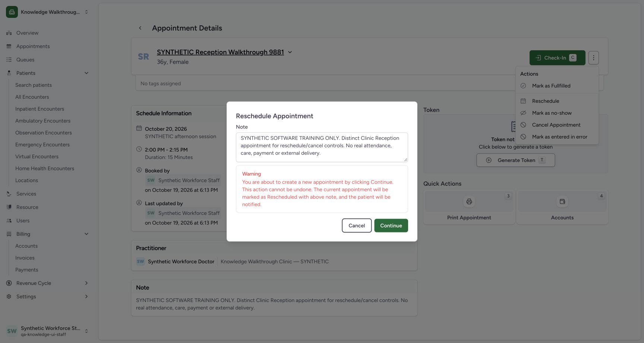This screenshot has width=644, height=343.
Task: Open Emergency Encounters in sidebar
Action: [x=42, y=144]
